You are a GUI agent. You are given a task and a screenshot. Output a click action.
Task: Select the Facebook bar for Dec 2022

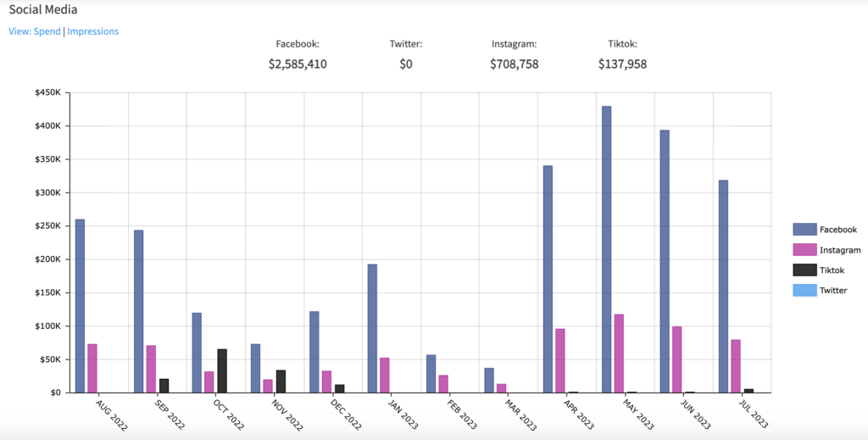pos(314,352)
